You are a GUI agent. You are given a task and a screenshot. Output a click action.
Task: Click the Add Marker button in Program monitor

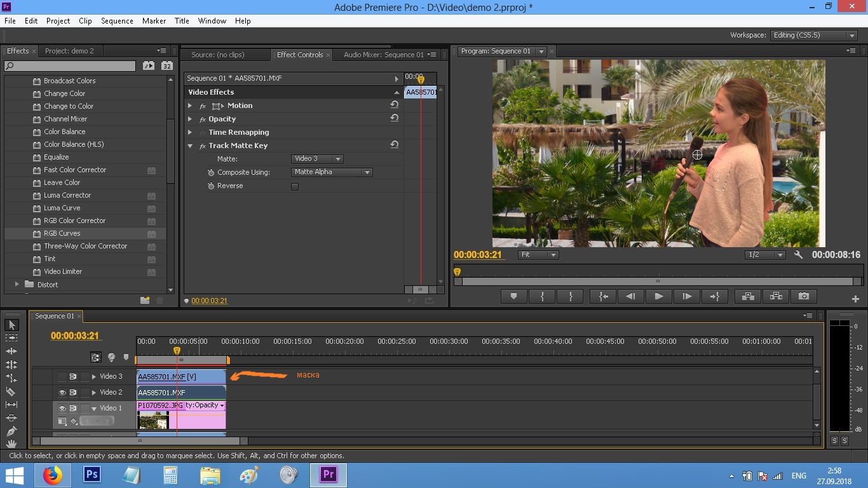coord(513,296)
